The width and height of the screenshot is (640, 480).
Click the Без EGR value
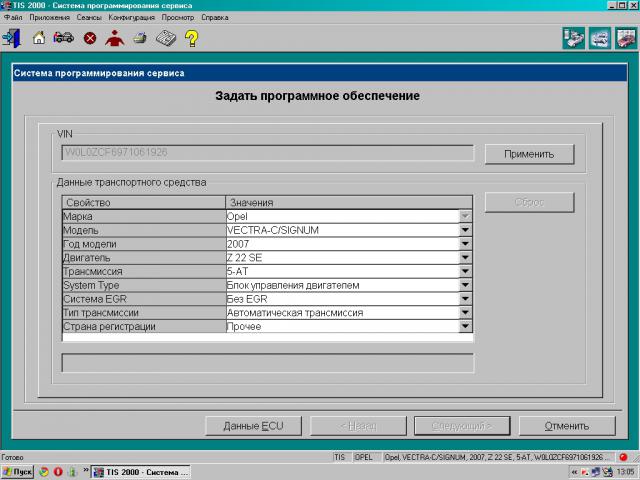coord(342,299)
